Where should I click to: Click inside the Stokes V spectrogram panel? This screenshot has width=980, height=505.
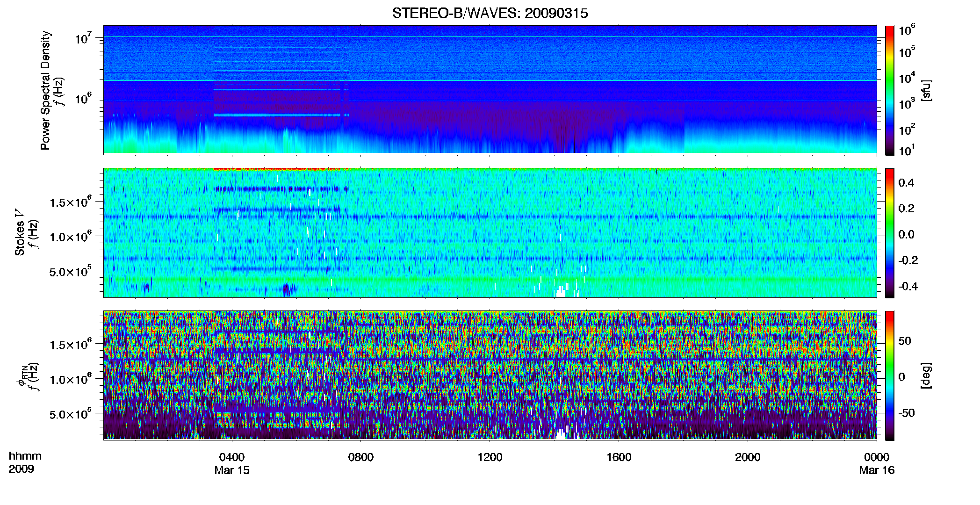(x=490, y=233)
